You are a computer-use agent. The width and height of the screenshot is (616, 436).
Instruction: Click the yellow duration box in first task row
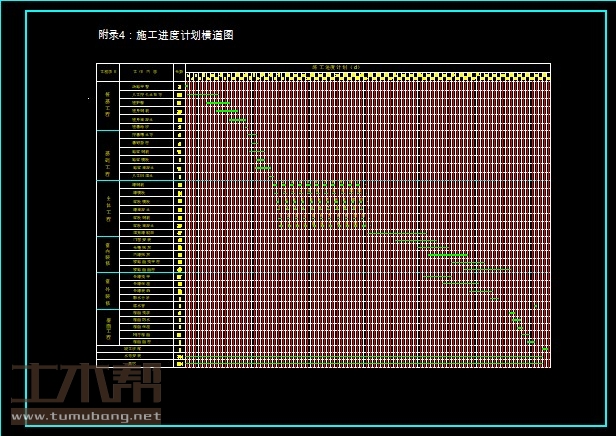179,87
